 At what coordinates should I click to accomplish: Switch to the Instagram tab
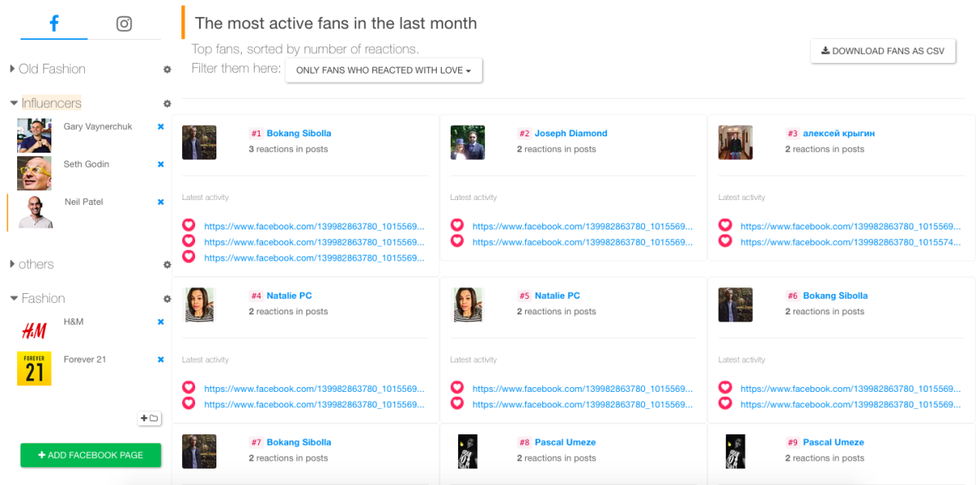[x=124, y=24]
